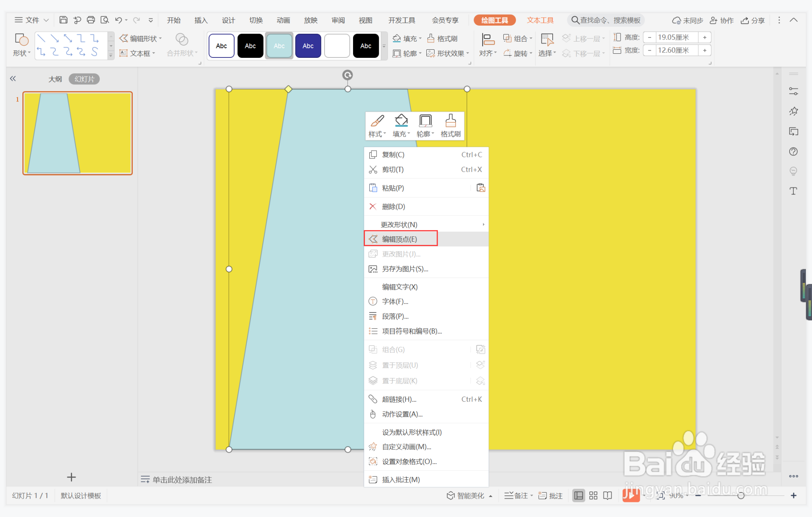812x517 pixels.
Task: Click the Share (分享) button
Action: point(753,20)
